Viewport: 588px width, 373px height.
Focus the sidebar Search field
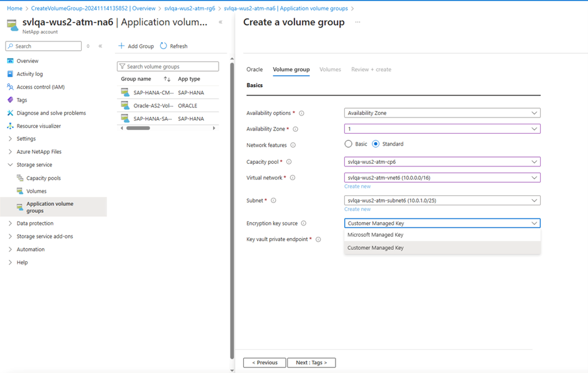[x=43, y=46]
